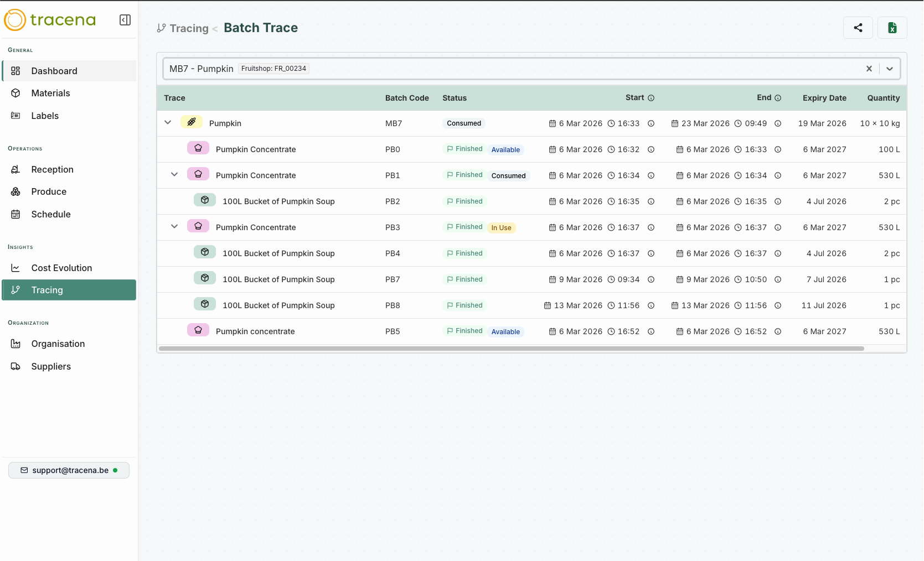Go to Labels page

pos(69,116)
